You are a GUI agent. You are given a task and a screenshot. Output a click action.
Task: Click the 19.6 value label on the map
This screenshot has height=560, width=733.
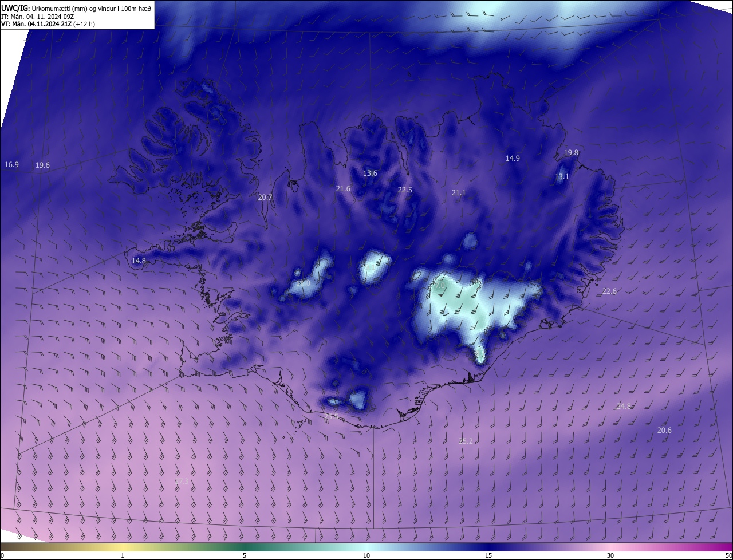(42, 165)
